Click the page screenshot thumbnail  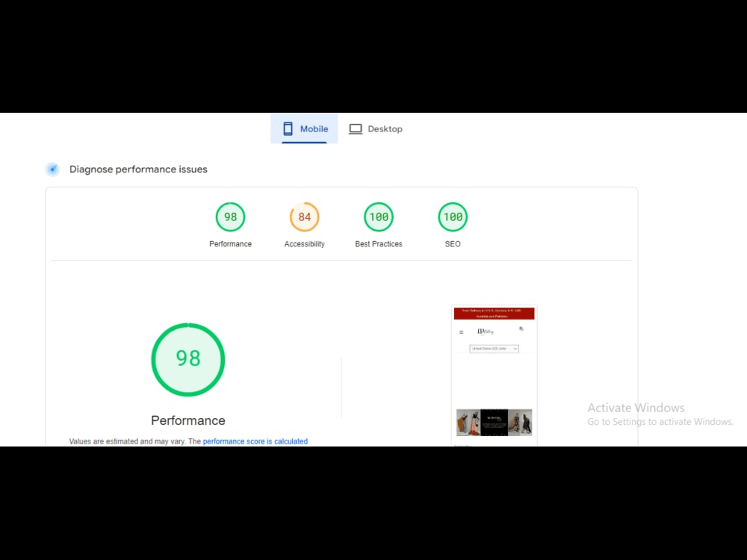point(494,376)
